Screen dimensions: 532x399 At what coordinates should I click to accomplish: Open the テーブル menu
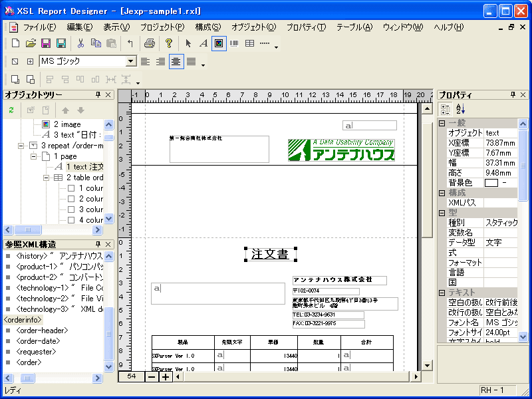point(354,27)
